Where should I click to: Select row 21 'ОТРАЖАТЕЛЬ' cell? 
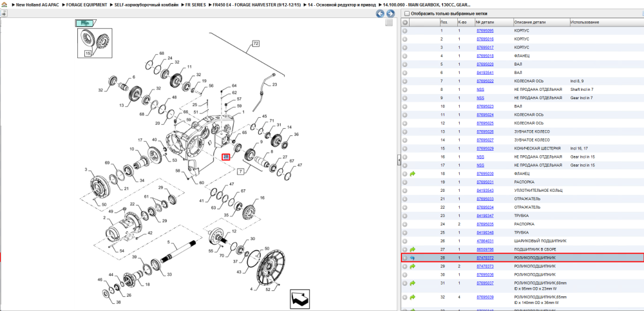[x=526, y=199]
